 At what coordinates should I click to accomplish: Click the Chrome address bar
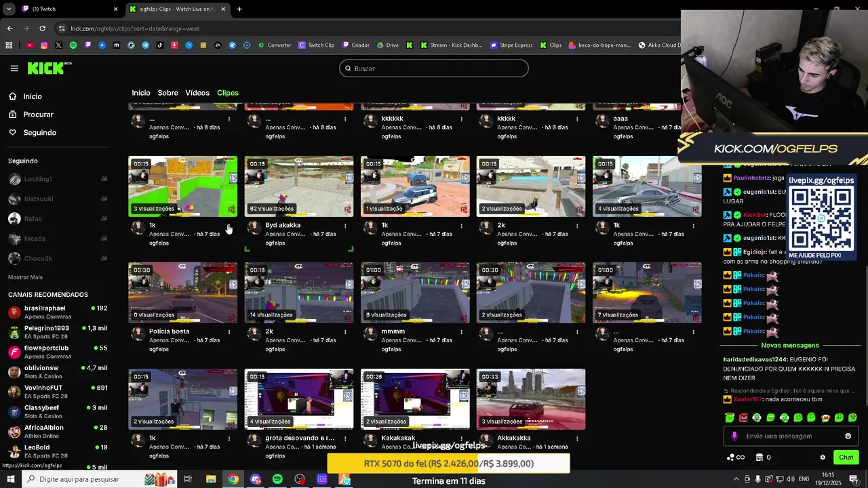(366, 28)
